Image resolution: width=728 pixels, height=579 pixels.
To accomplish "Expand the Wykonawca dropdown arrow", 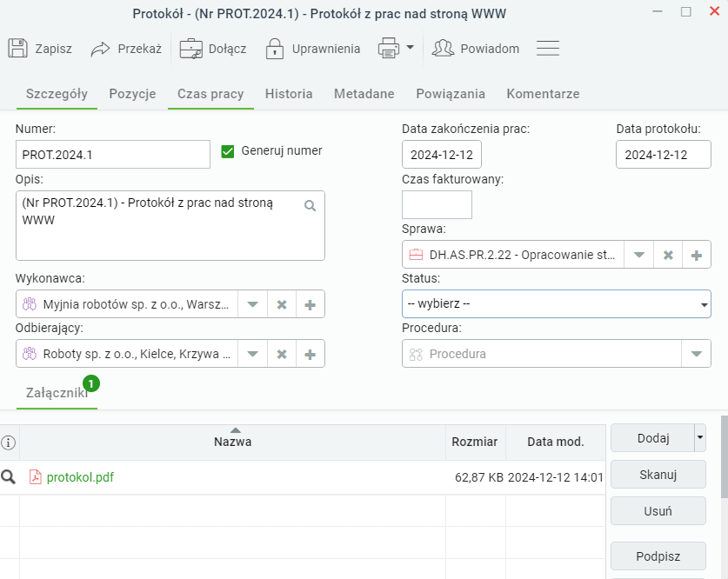I will pos(252,304).
